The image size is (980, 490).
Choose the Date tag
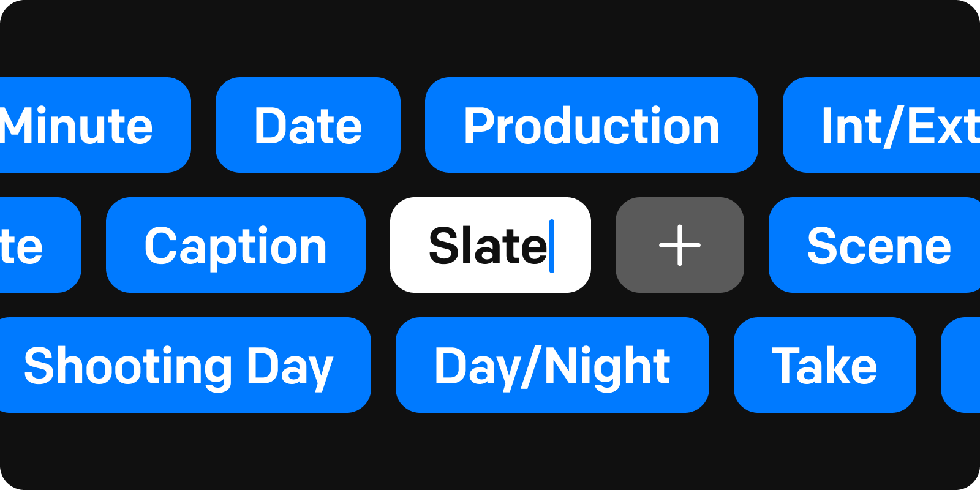tap(307, 125)
